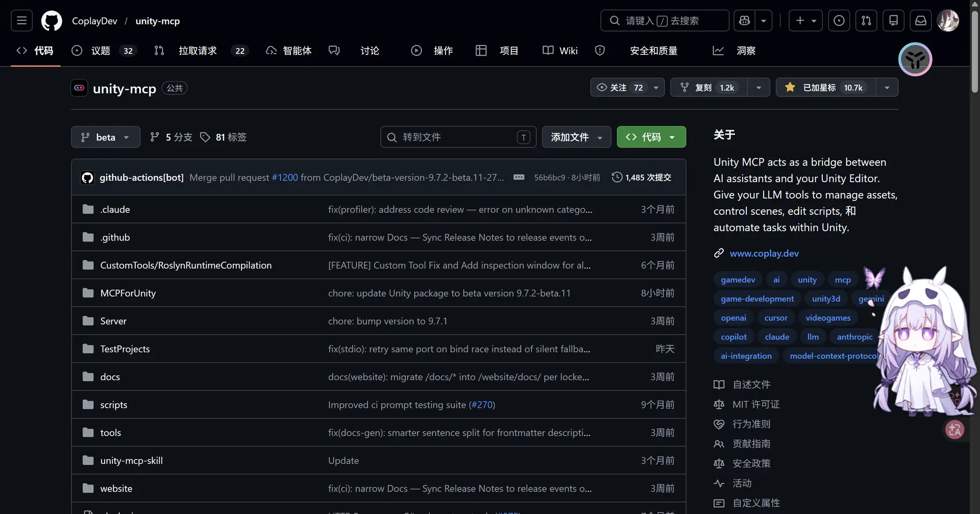Switch to the 智能体 agents tab
This screenshot has height=514, width=980.
coord(289,51)
